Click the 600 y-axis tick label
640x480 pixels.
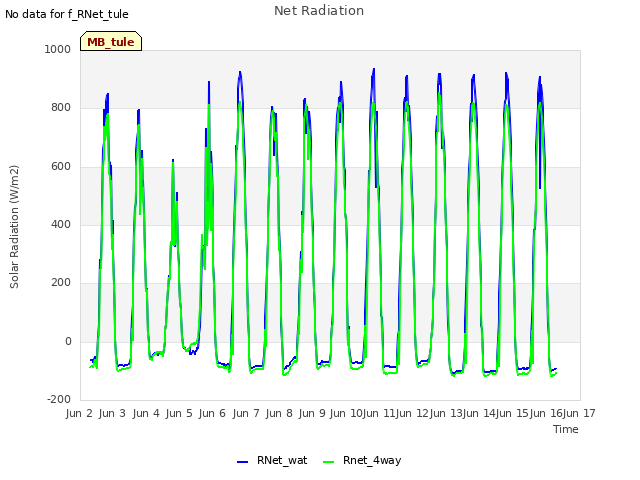pyautogui.click(x=61, y=166)
